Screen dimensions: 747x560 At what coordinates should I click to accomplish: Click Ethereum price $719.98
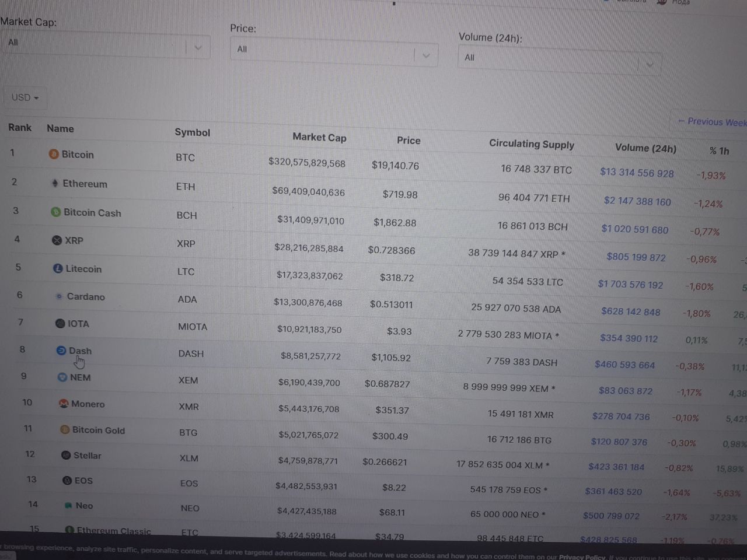point(400,194)
